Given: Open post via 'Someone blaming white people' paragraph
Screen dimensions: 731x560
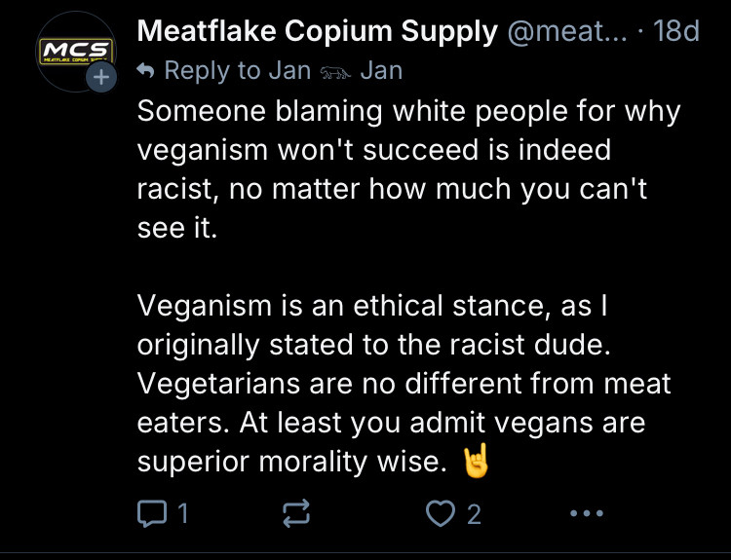Looking at the screenshot, I should coord(408,169).
